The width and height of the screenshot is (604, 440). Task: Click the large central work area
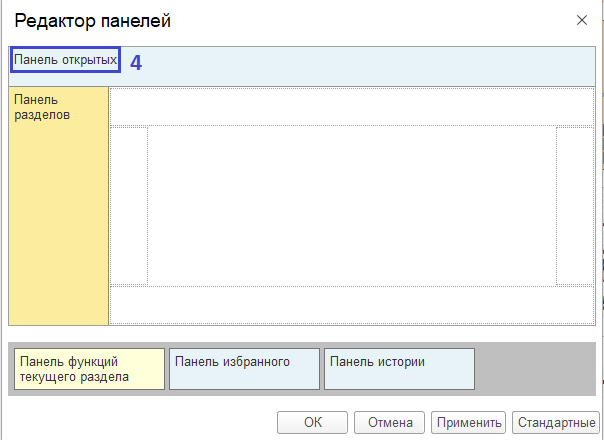[x=350, y=205]
